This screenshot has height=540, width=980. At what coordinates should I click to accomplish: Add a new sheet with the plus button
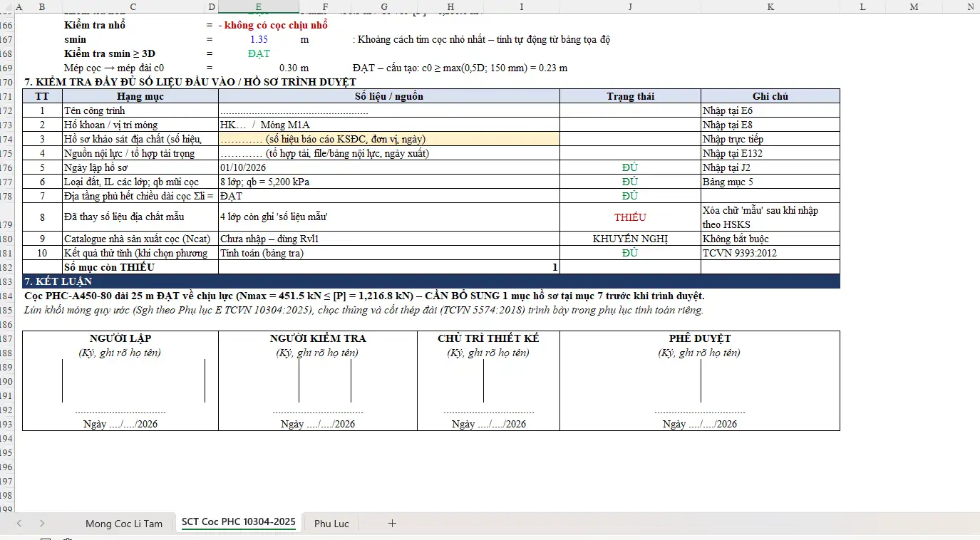point(392,523)
